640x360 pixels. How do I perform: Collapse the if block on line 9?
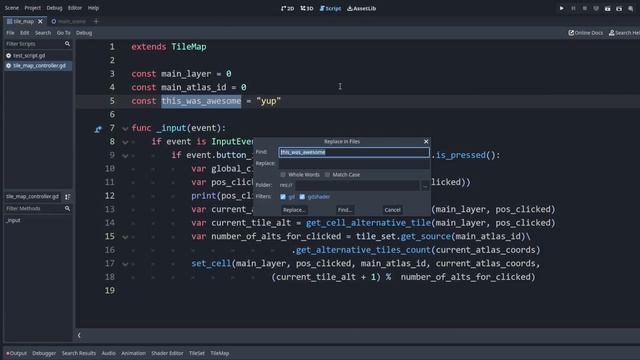pos(125,156)
